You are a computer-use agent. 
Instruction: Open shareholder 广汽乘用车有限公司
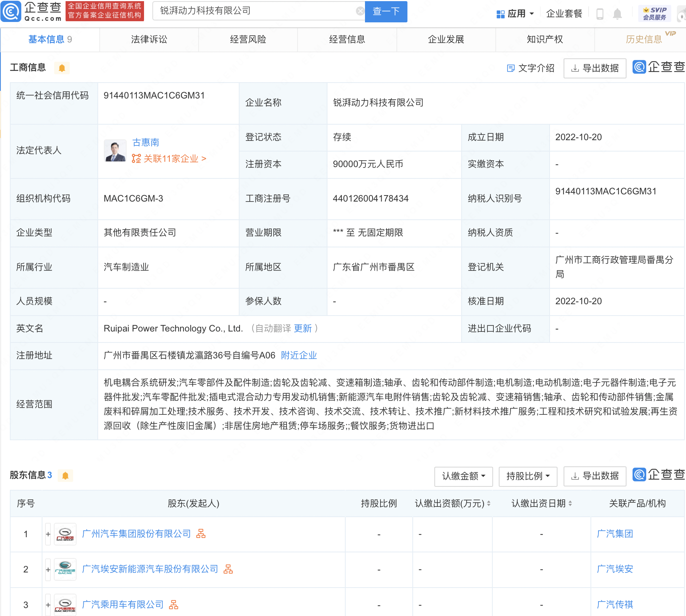pyautogui.click(x=123, y=605)
